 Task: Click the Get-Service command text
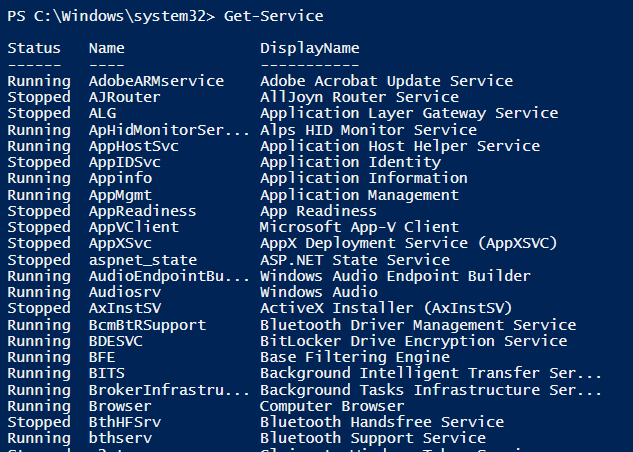click(x=274, y=17)
